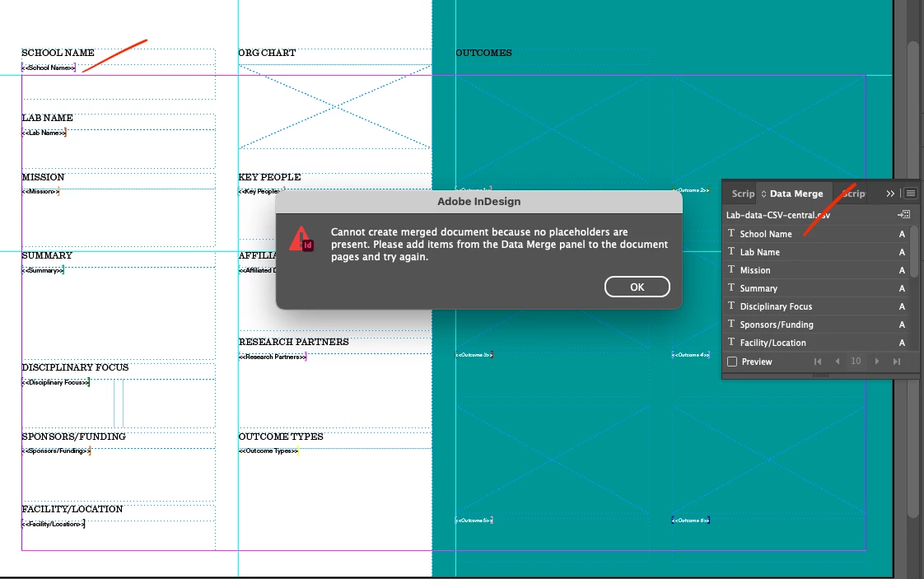Click the RESEARCH PARTNERS heading
This screenshot has width=924, height=579.
293,342
